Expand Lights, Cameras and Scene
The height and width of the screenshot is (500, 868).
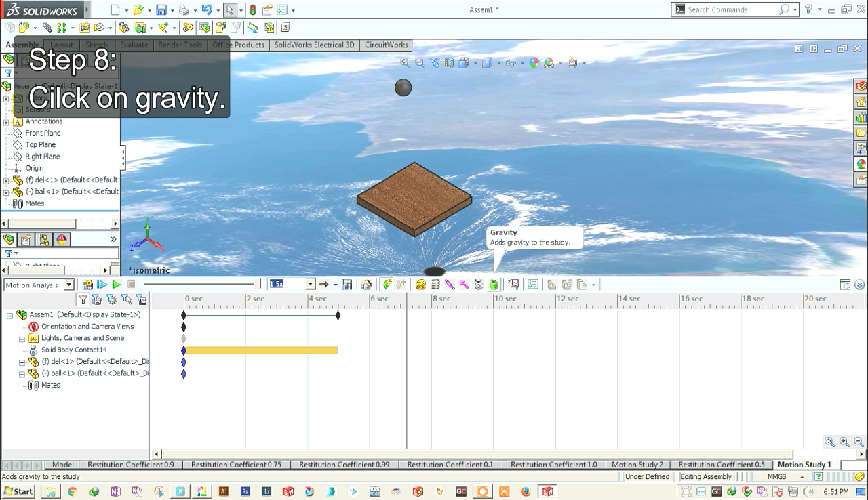tap(22, 339)
